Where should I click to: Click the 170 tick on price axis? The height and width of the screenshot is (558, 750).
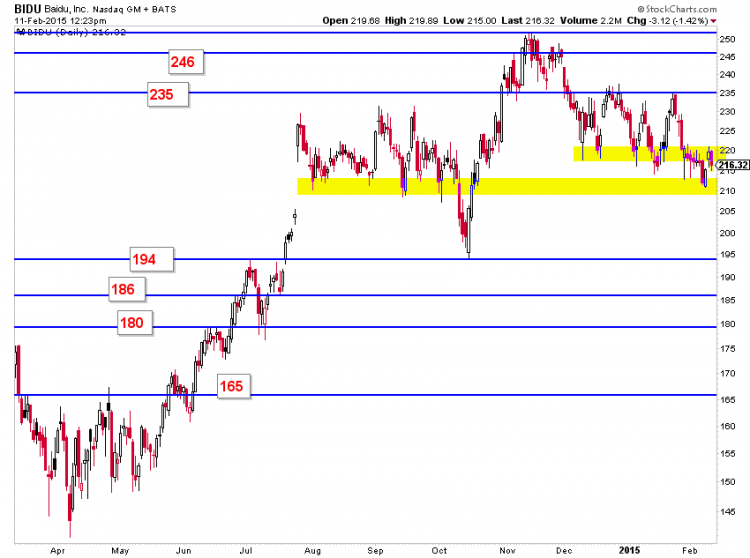click(728, 373)
